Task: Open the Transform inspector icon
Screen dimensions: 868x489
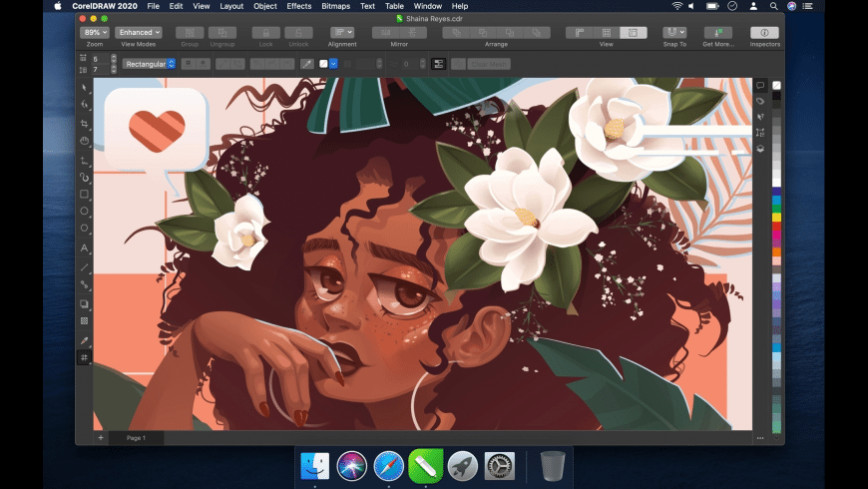Action: (760, 133)
